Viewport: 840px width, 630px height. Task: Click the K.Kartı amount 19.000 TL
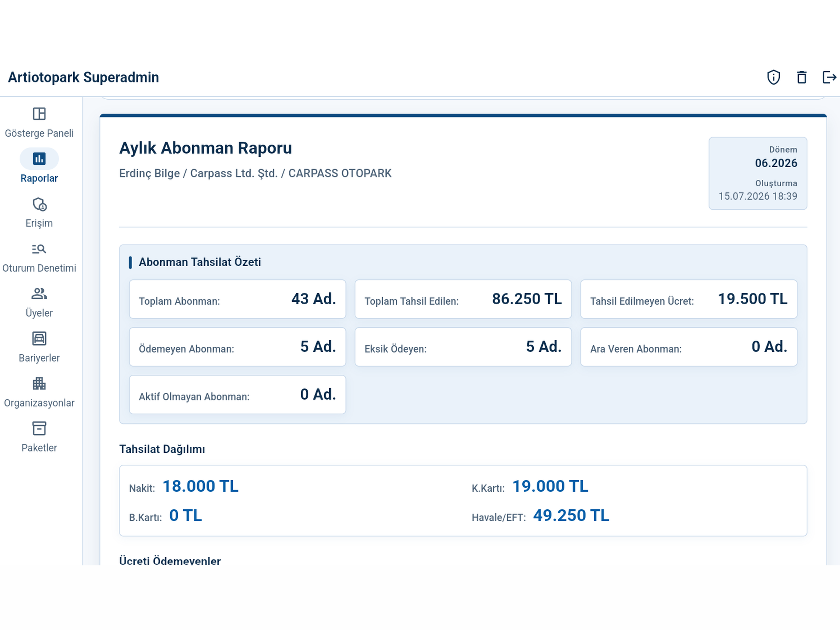pyautogui.click(x=550, y=486)
